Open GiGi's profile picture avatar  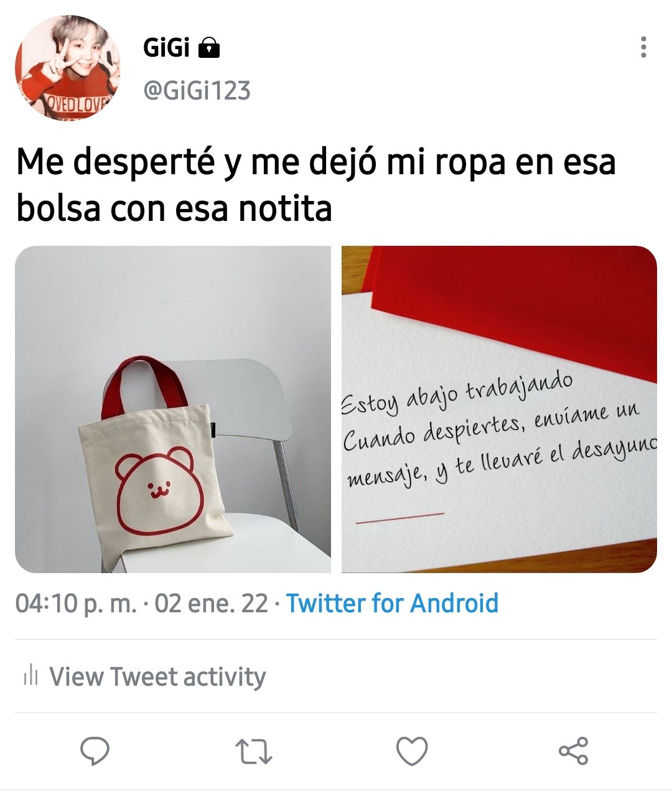click(67, 67)
